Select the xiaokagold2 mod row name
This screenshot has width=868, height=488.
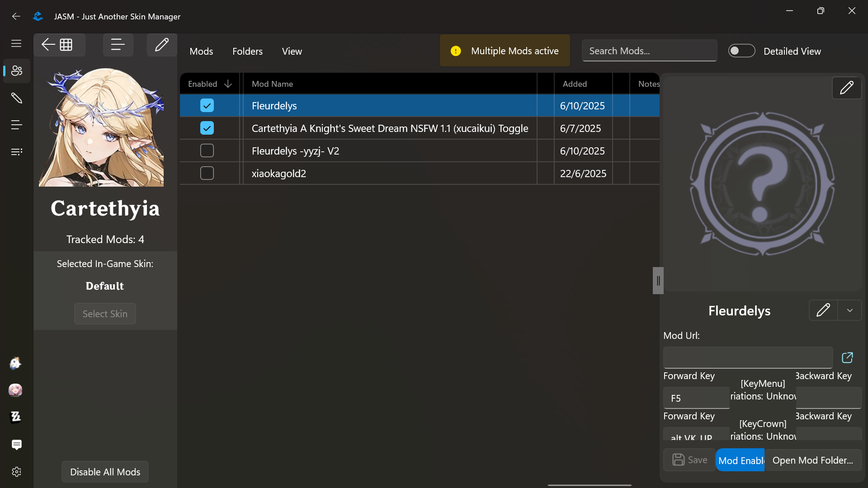278,174
